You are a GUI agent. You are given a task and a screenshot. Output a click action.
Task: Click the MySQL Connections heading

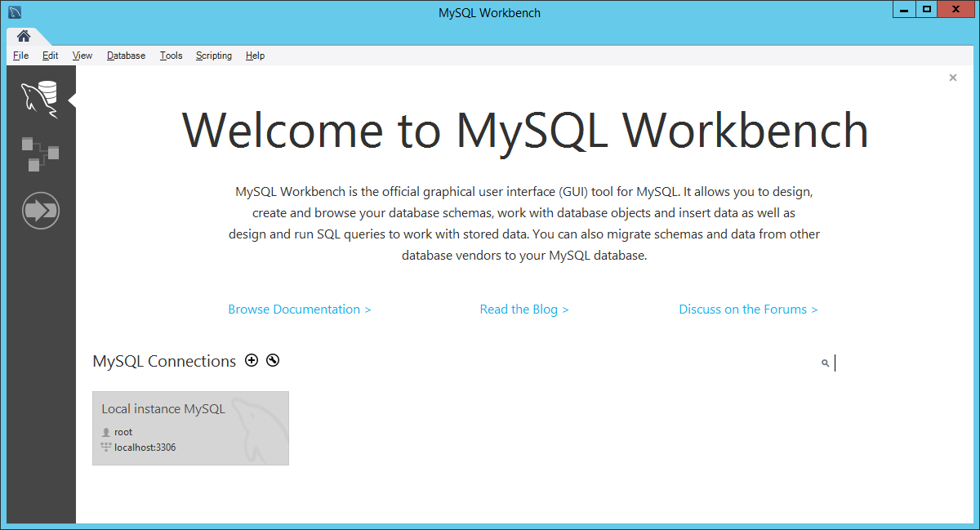click(164, 361)
